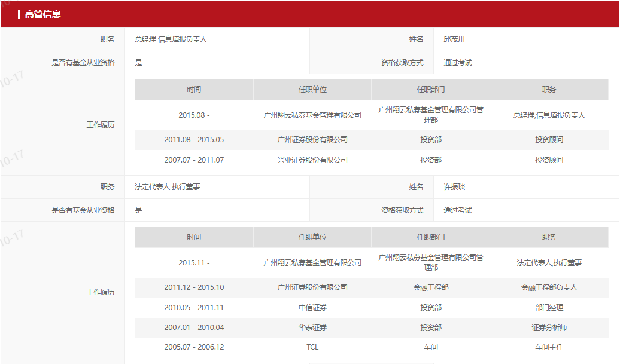
Task: Click 车间主任 title cell
Action: click(x=549, y=347)
